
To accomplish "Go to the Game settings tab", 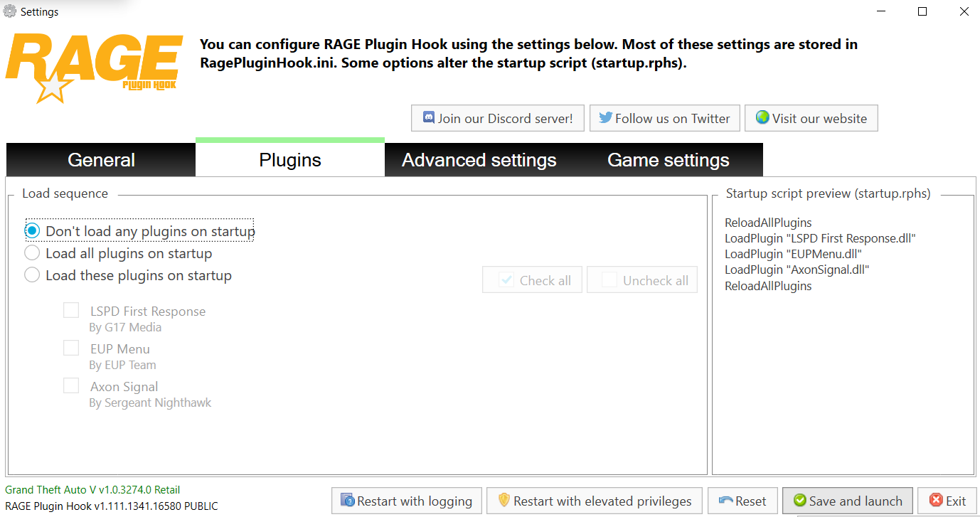I will click(668, 160).
